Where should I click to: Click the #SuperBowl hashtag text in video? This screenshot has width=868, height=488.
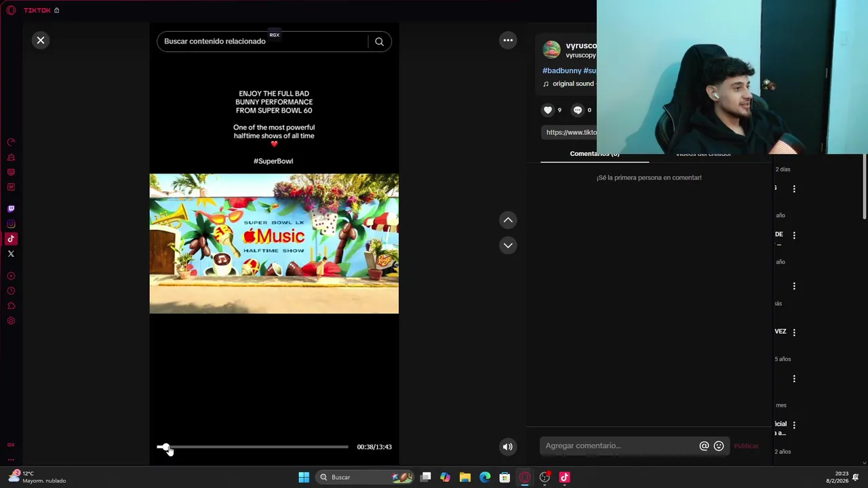point(273,161)
